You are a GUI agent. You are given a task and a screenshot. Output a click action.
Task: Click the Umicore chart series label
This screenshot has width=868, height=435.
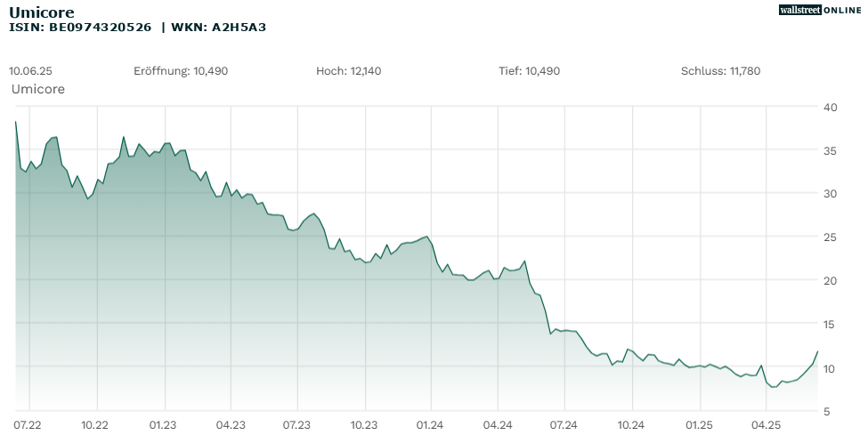[37, 89]
